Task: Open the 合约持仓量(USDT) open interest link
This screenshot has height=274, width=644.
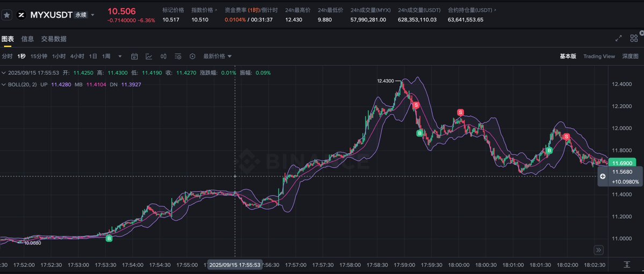Action: tap(472, 10)
